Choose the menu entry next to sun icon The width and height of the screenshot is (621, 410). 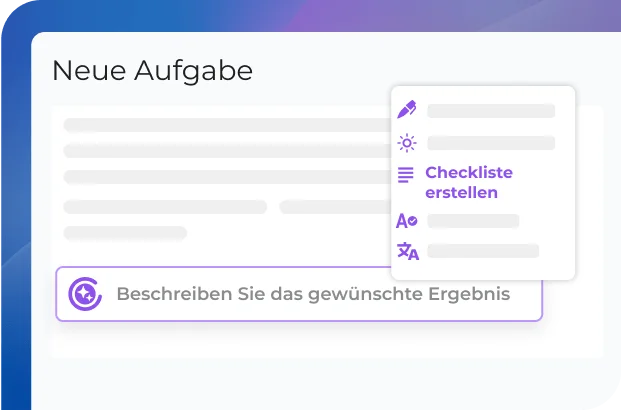coord(490,143)
